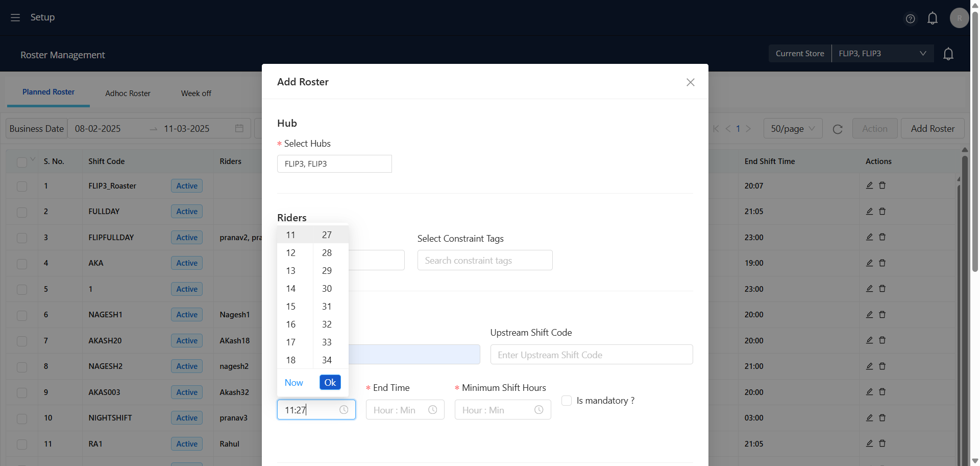The width and height of the screenshot is (980, 466).
Task: Open the 50/page size dropdown
Action: click(x=793, y=129)
